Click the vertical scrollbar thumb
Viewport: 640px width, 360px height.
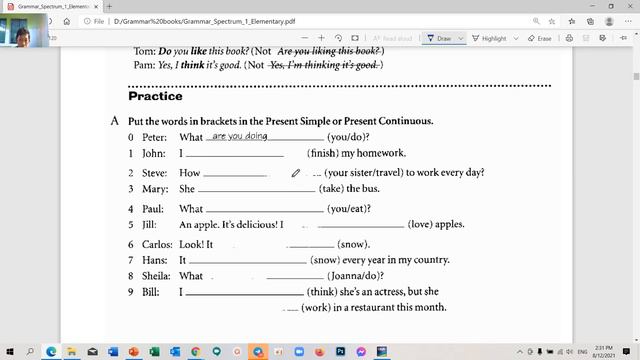point(636,76)
